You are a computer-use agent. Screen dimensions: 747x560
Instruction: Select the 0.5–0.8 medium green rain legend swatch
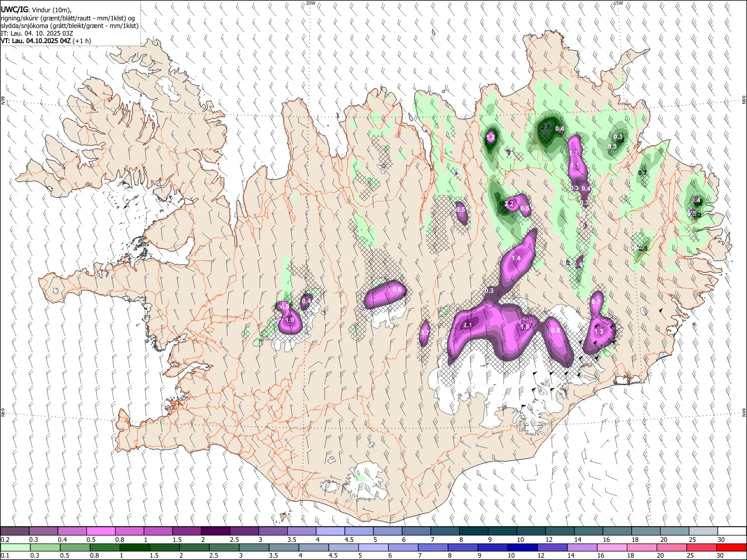pos(75,547)
